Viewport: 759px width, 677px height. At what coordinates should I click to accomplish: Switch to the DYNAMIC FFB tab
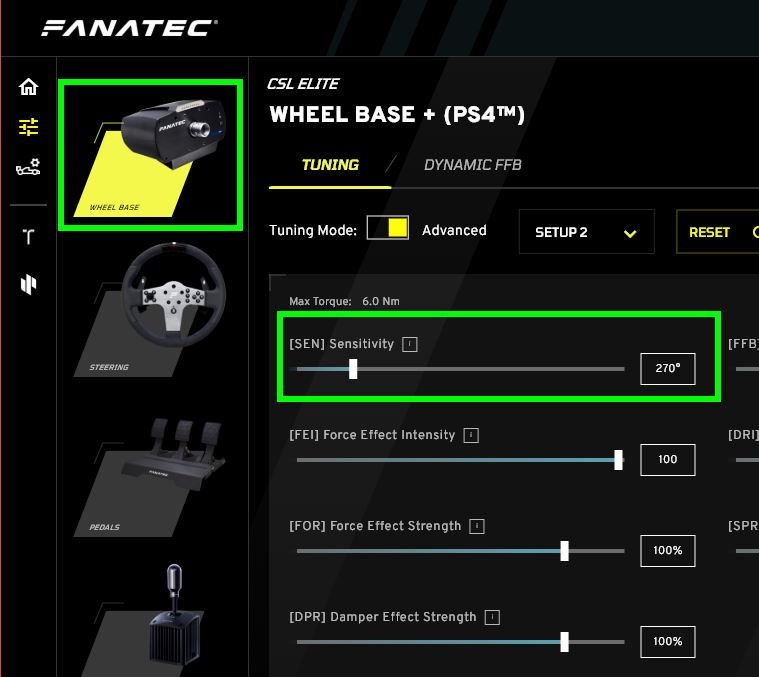472,165
